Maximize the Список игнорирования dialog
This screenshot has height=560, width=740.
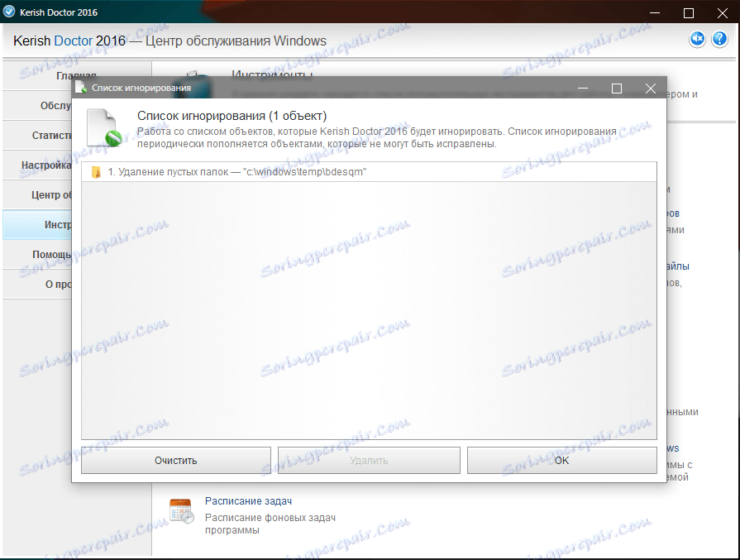616,89
